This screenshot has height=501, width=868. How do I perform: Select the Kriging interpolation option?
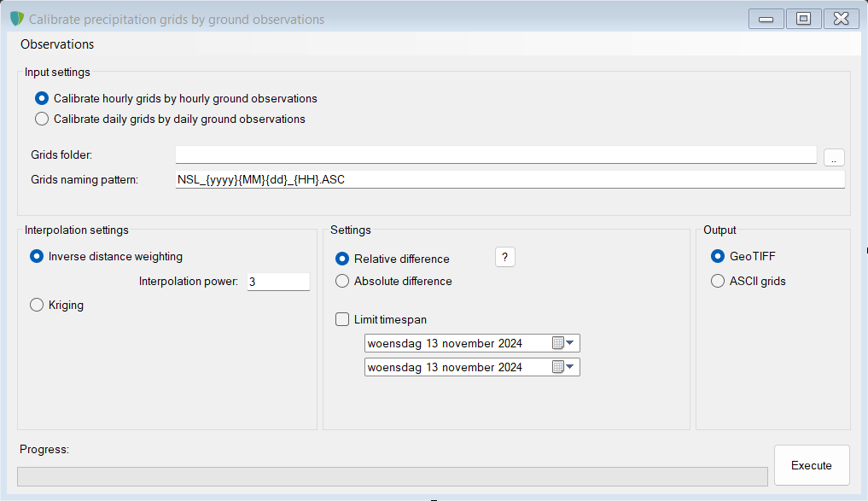click(37, 305)
